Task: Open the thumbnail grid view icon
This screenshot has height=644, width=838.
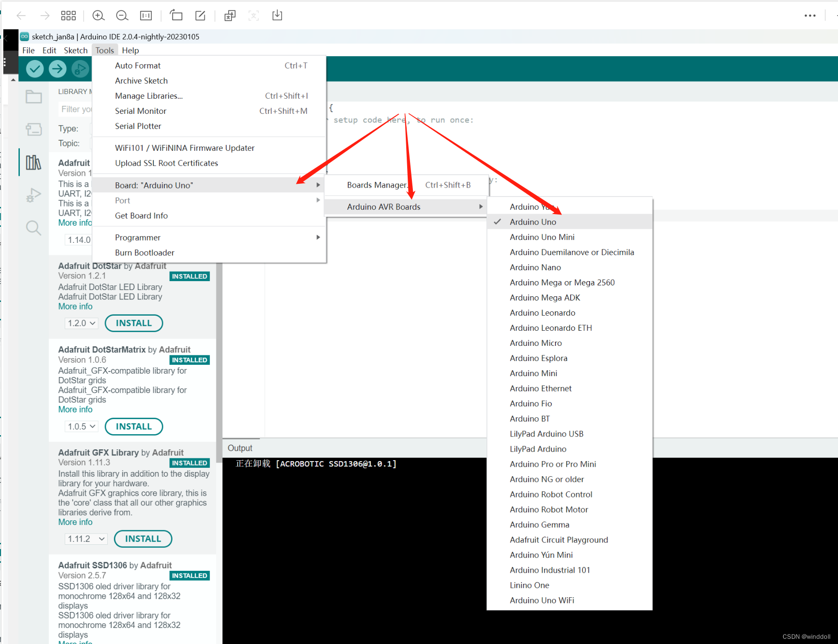Action: [x=68, y=16]
